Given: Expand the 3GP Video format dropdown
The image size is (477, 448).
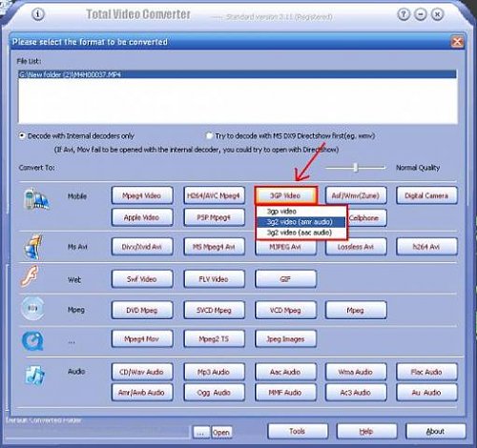Looking at the screenshot, I should (285, 195).
